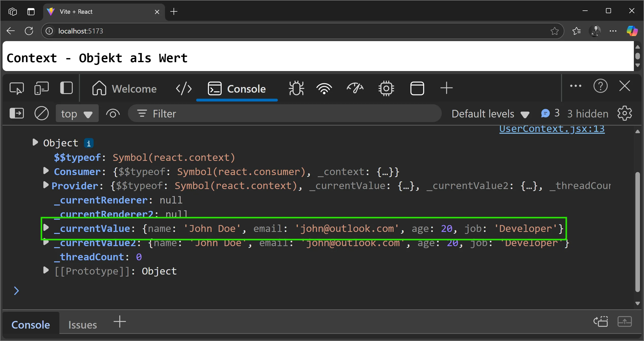Focus the console Filter field
Screen dimensions: 644x341
tap(285, 113)
